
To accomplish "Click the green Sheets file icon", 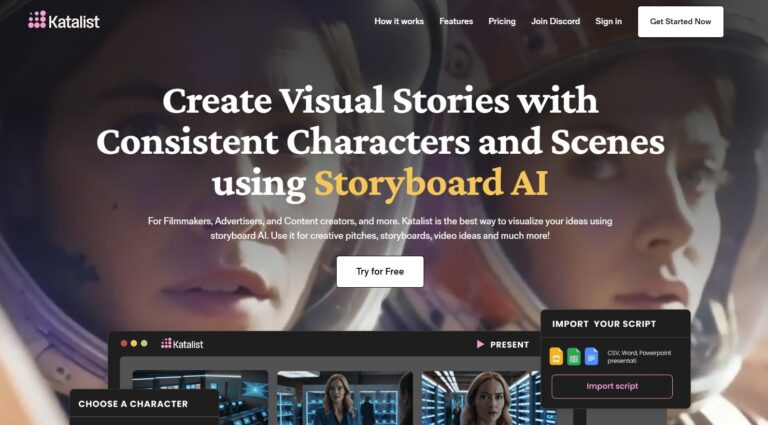I will [574, 356].
